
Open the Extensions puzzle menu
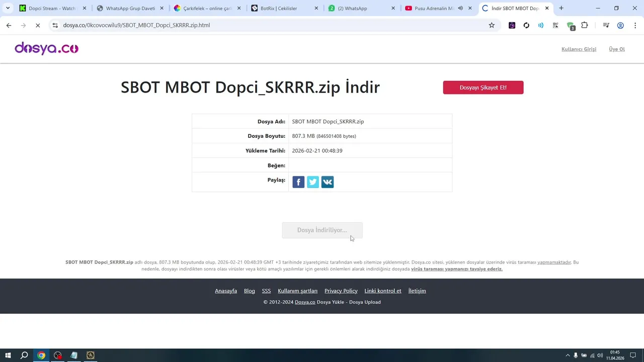click(585, 25)
